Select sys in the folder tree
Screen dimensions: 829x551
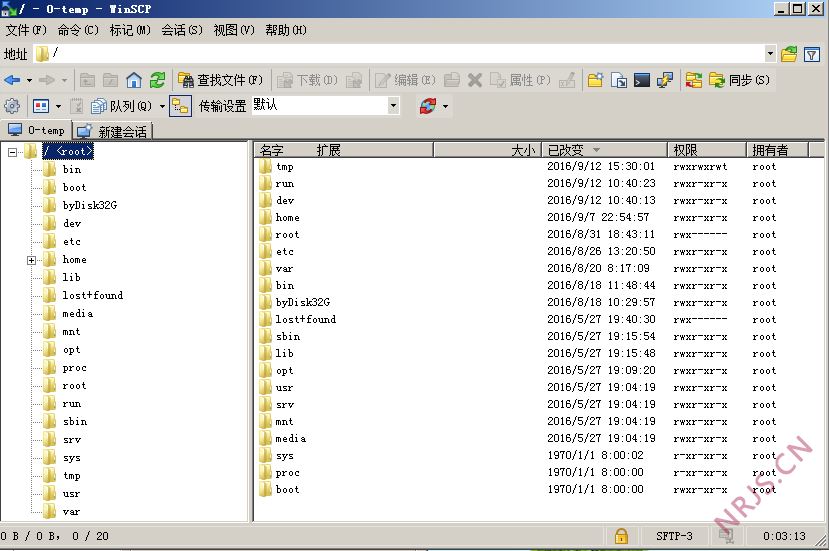pyautogui.click(x=71, y=458)
